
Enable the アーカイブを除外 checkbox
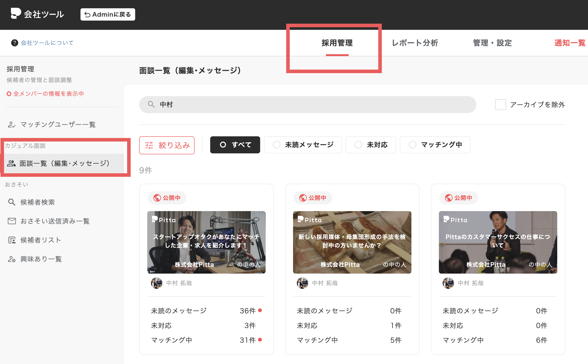(x=500, y=104)
